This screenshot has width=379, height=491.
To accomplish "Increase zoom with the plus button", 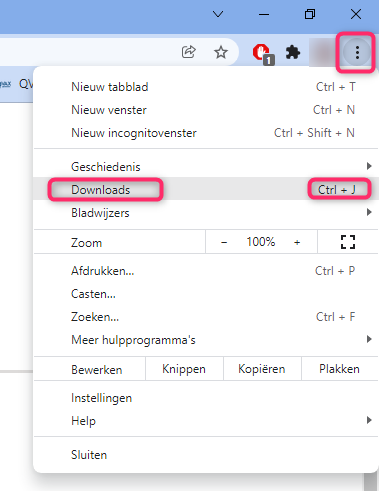I will (297, 242).
